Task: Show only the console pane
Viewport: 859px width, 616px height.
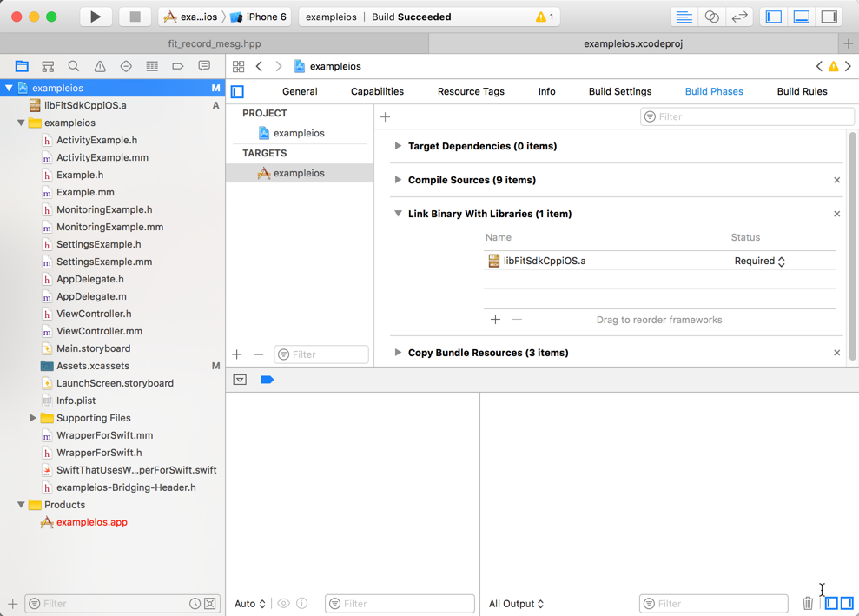Action: [x=847, y=603]
